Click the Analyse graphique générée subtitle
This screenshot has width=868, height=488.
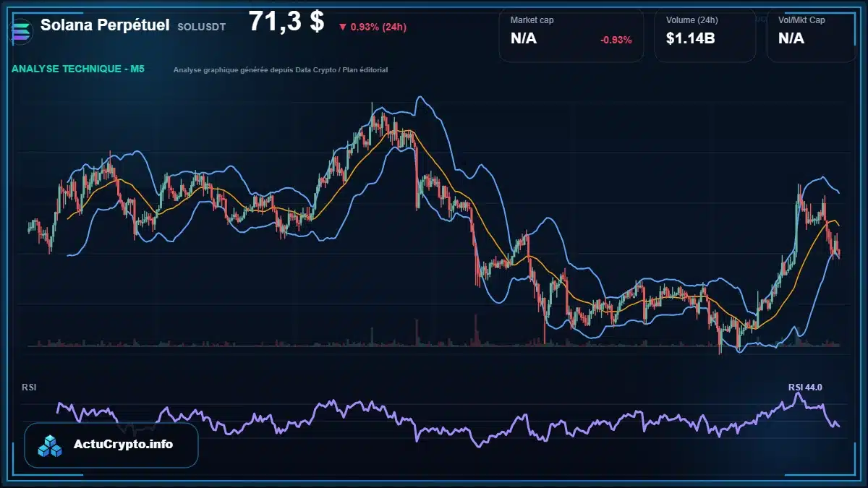(x=281, y=70)
